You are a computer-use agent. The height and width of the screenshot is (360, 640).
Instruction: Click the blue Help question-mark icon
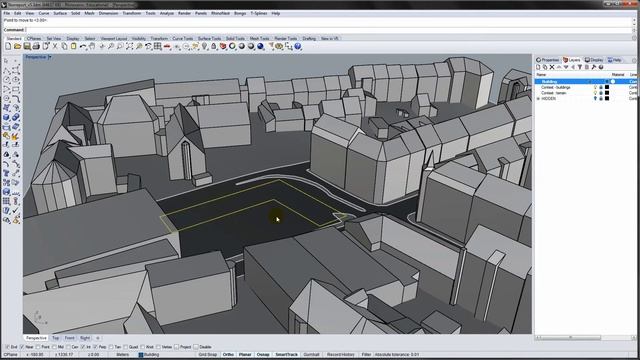coord(298,47)
